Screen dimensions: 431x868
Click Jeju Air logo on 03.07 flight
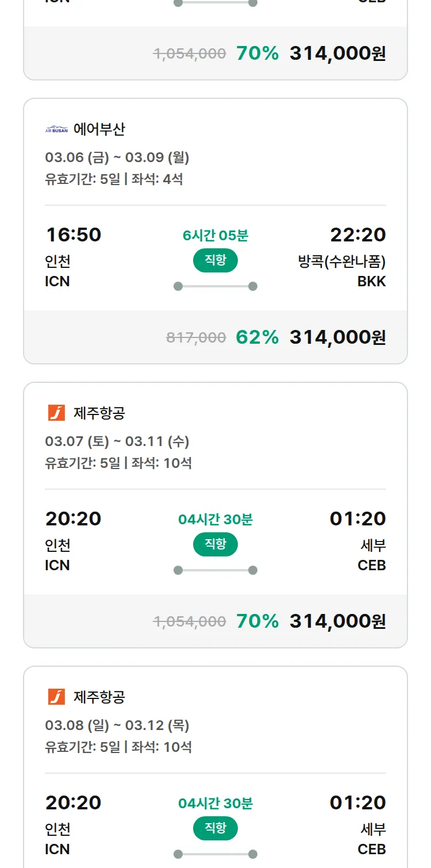[56, 413]
